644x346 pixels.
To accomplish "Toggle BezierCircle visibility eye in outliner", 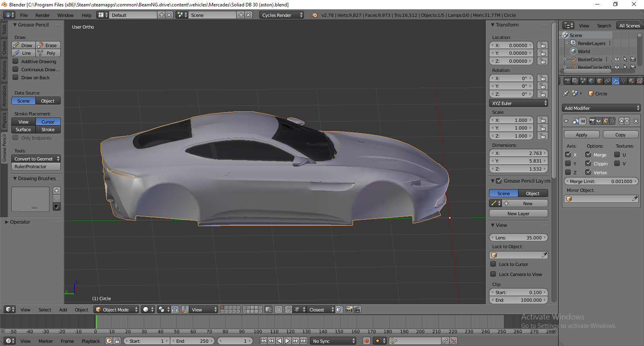I will (x=617, y=59).
